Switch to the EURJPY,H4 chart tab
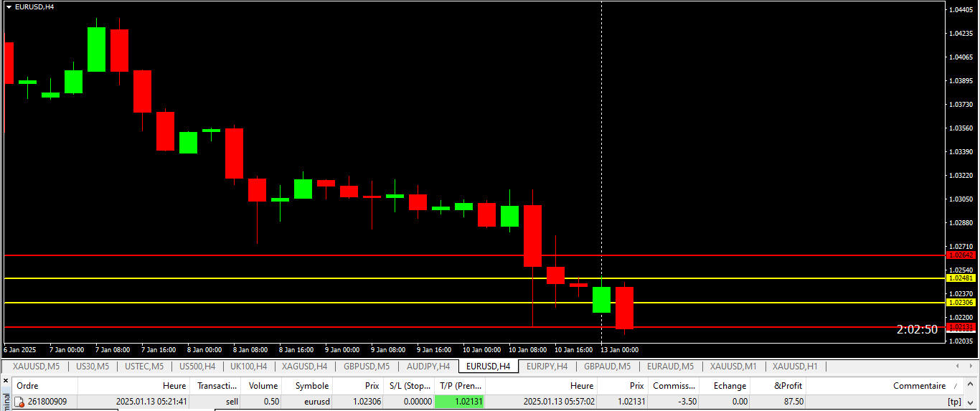 pyautogui.click(x=547, y=367)
